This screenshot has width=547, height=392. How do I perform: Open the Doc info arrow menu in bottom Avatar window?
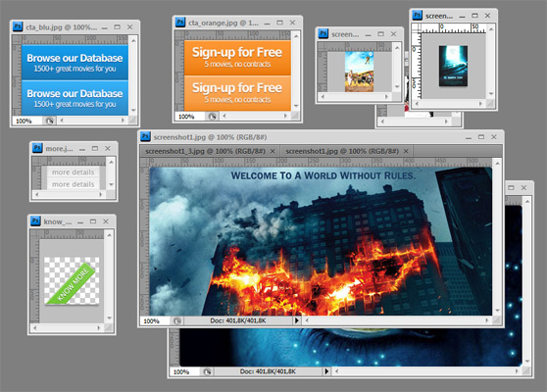326,371
